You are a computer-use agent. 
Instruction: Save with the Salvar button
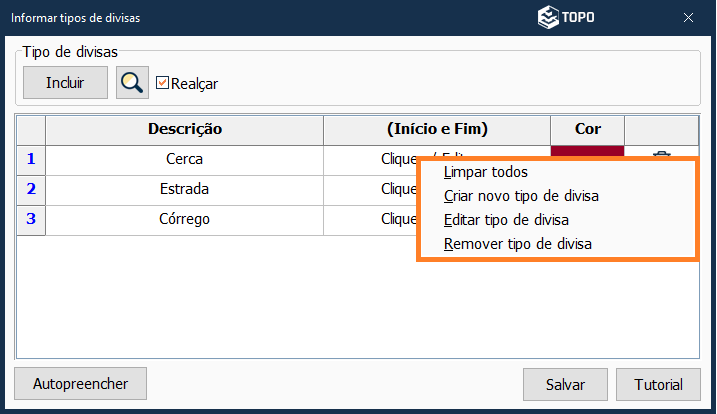tap(565, 384)
